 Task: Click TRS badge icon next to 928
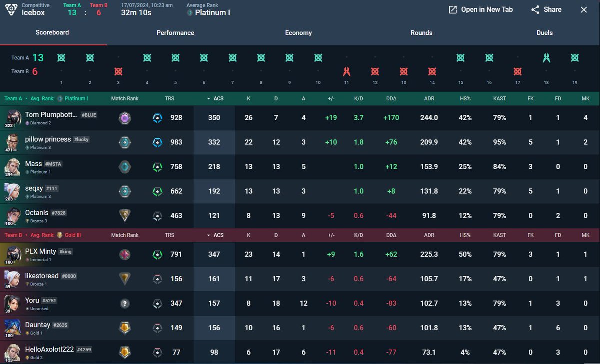(x=158, y=118)
